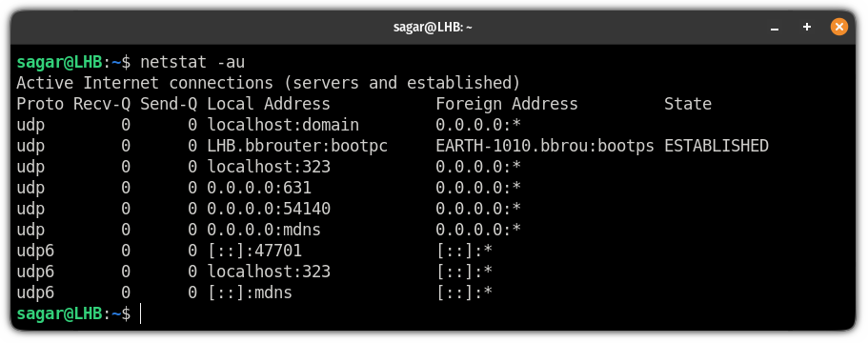Screen dimensions: 868x343
Task: Click 'localhost:323' in the udp row
Action: tap(269, 167)
